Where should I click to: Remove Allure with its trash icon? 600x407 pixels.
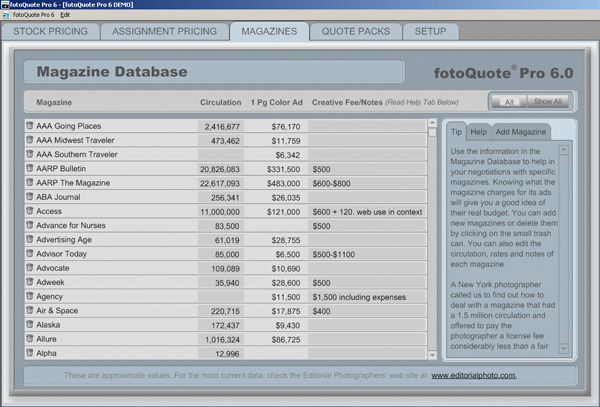(x=31, y=340)
